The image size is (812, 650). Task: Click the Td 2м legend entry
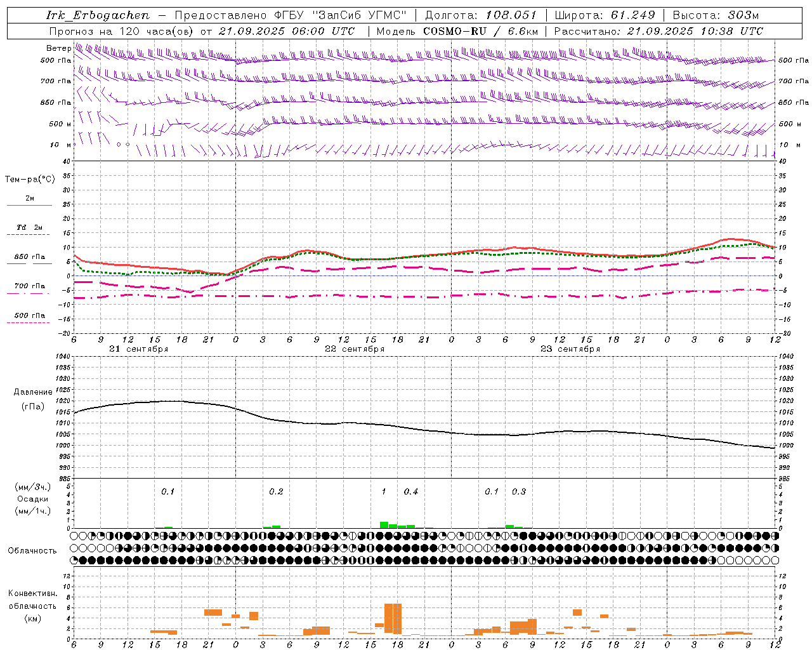29,227
